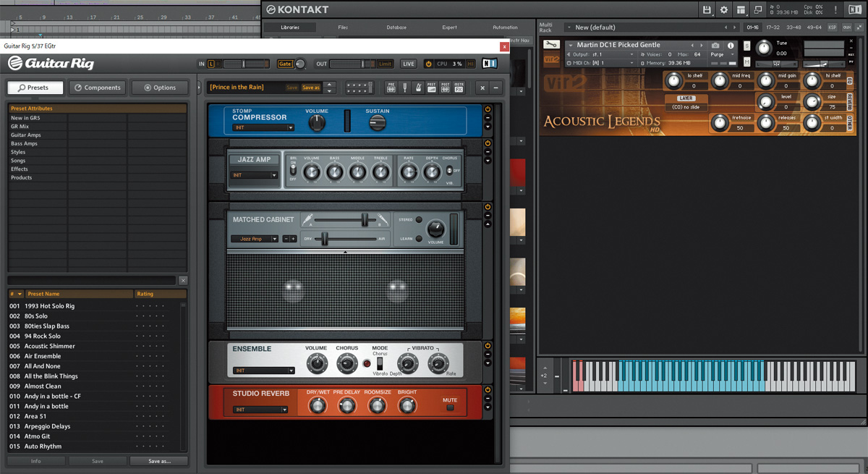Click the NI logo in Kontakt header

[854, 9]
